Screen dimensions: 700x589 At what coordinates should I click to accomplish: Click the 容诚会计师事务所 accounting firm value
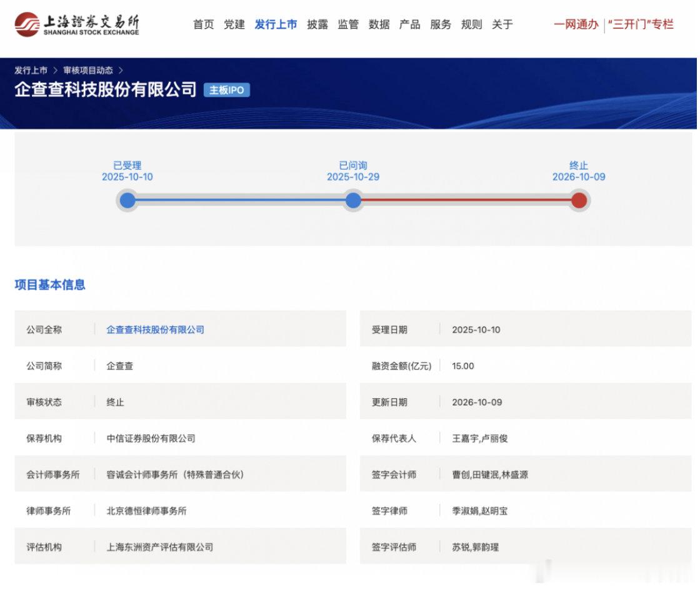click(175, 474)
